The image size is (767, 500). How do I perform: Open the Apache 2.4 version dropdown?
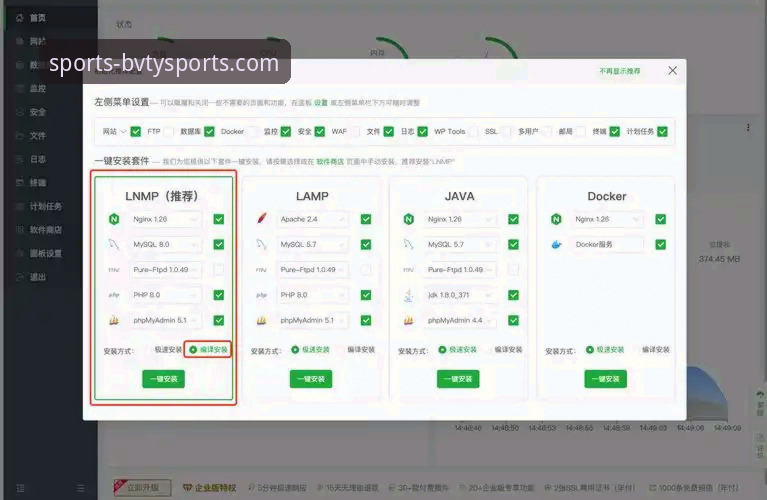[x=313, y=219]
